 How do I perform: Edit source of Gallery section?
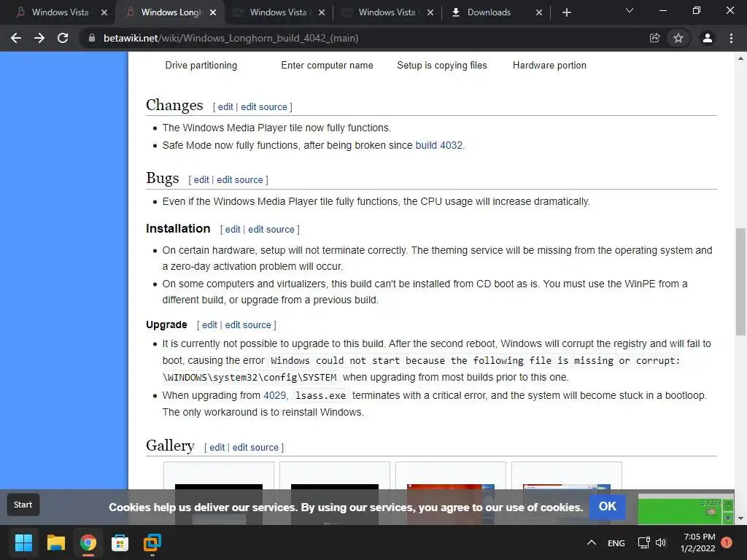(255, 448)
